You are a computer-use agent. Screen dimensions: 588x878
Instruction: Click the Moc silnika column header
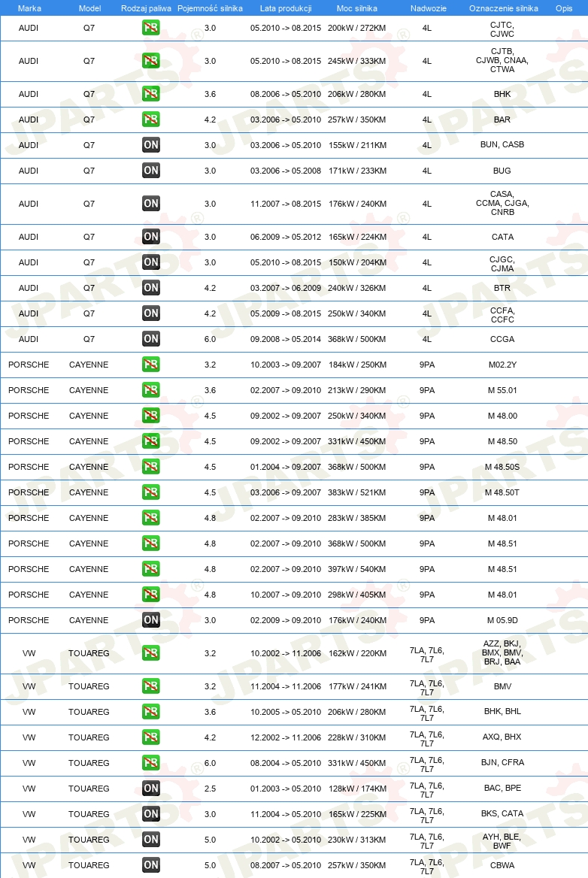(356, 8)
